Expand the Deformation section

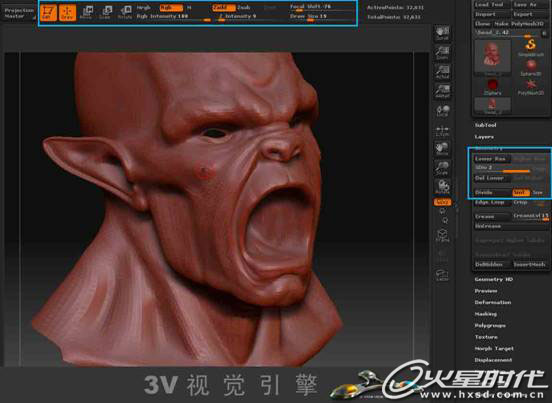tap(493, 303)
